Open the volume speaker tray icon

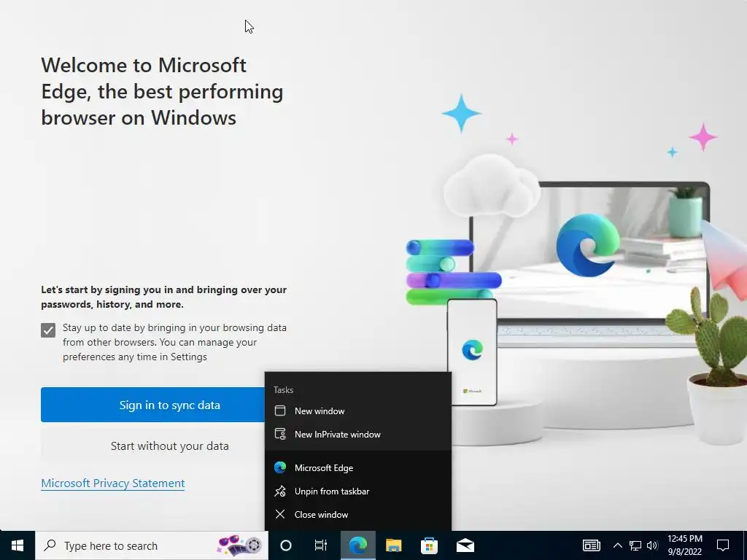coord(652,545)
